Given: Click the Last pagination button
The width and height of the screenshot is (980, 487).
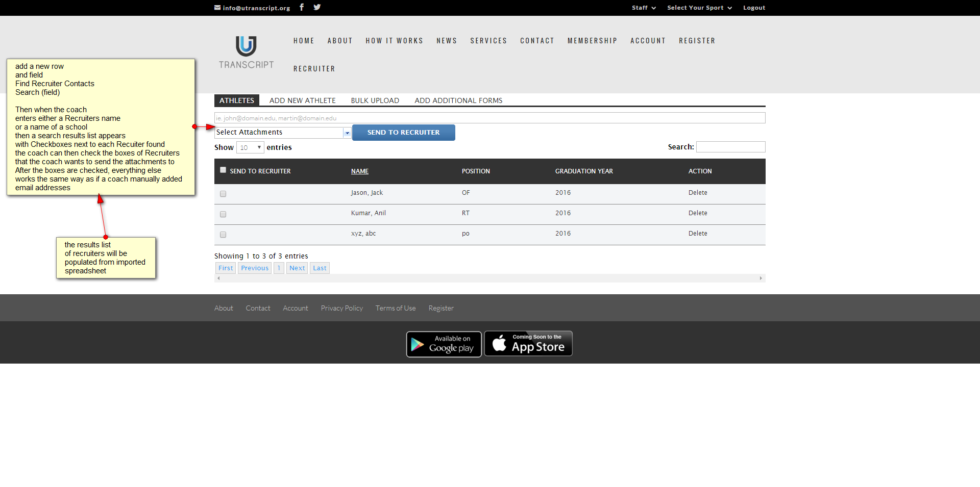Looking at the screenshot, I should click(x=320, y=268).
